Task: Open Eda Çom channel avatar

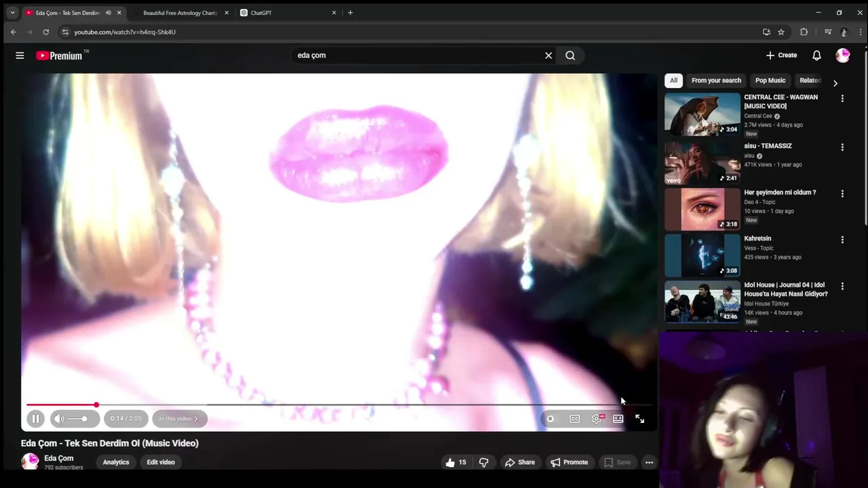Action: pyautogui.click(x=30, y=462)
